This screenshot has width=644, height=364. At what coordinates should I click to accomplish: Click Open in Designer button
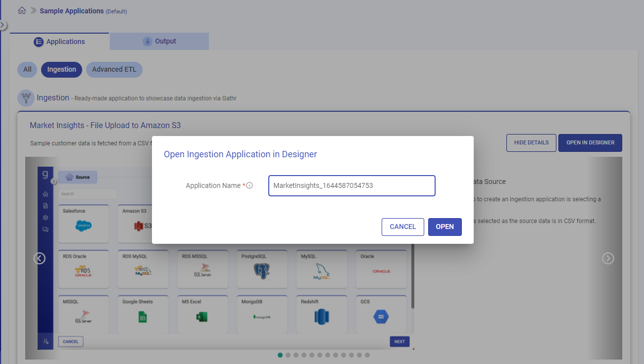point(590,142)
